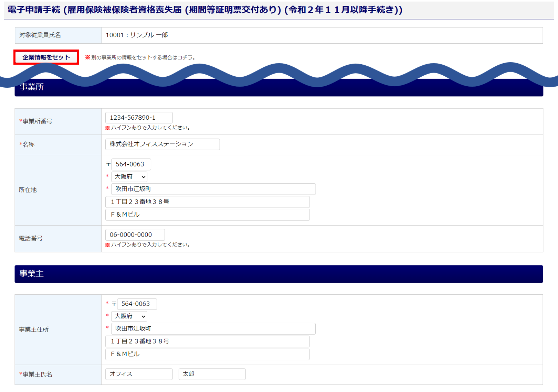Click the 名称 row label
The width and height of the screenshot is (558, 392).
(27, 145)
